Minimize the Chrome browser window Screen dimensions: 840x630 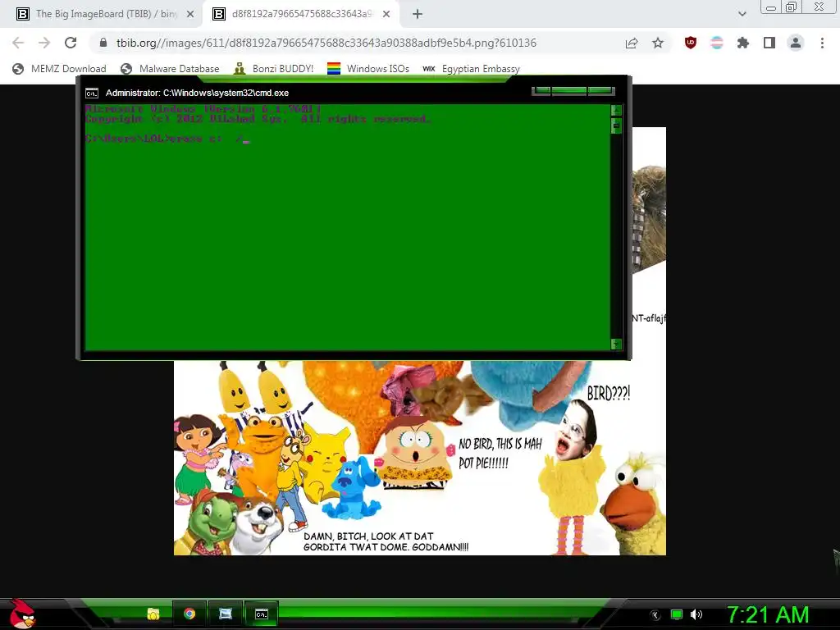tap(771, 7)
